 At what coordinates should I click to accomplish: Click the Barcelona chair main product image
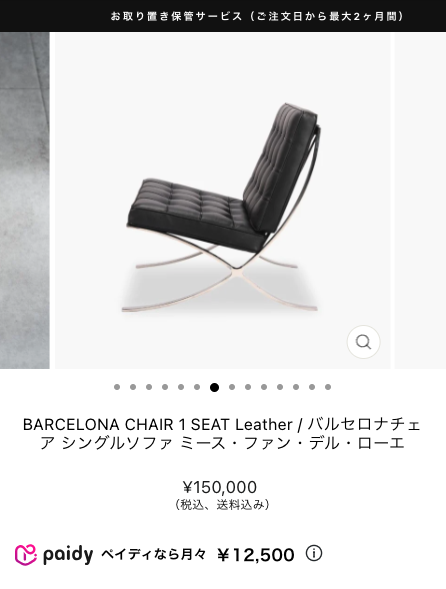click(x=223, y=201)
